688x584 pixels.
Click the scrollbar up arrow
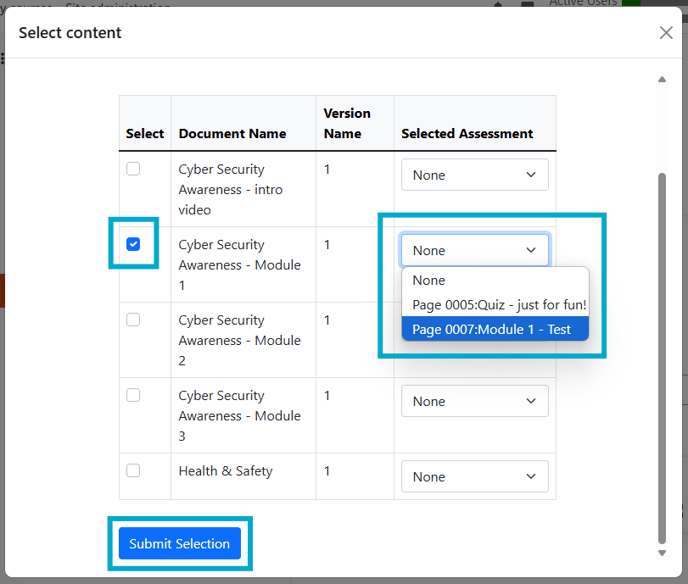pos(662,79)
